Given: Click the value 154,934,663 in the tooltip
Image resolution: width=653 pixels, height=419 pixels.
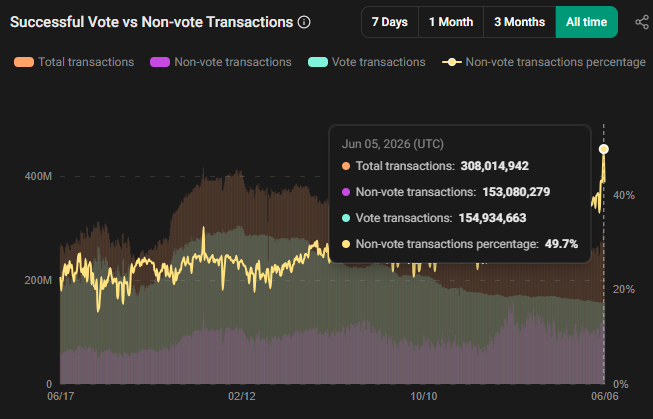Looking at the screenshot, I should pyautogui.click(x=492, y=218).
